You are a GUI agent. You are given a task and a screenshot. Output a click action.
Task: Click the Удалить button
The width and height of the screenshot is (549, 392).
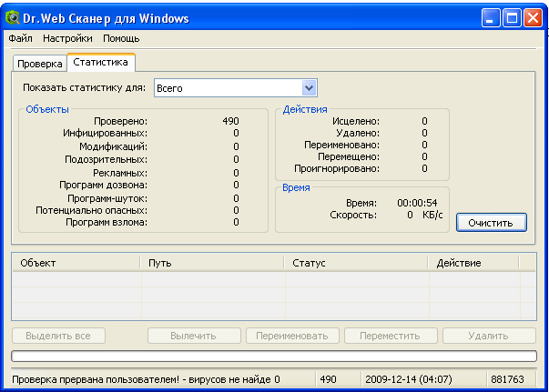tap(489, 336)
